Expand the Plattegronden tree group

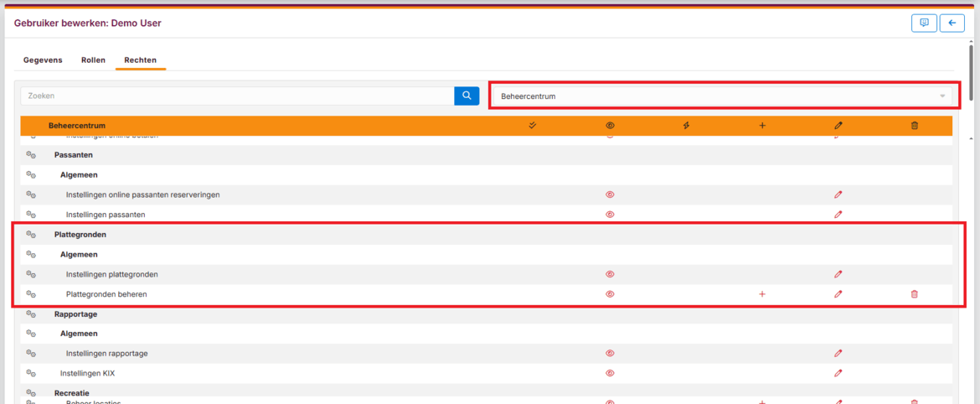[x=31, y=235]
